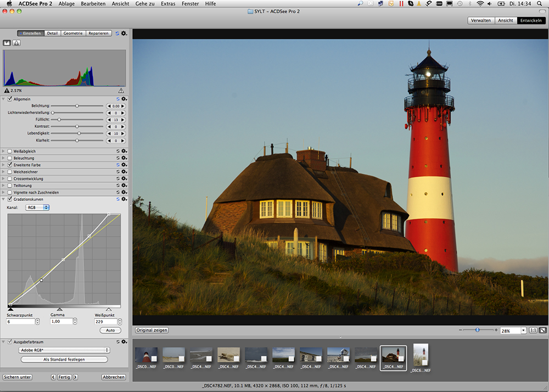Switch to the Geometrie tab

pyautogui.click(x=73, y=33)
